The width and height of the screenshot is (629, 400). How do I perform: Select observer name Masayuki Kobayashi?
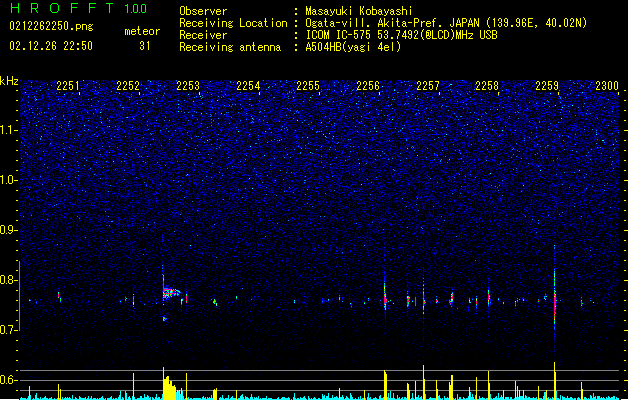(x=359, y=11)
